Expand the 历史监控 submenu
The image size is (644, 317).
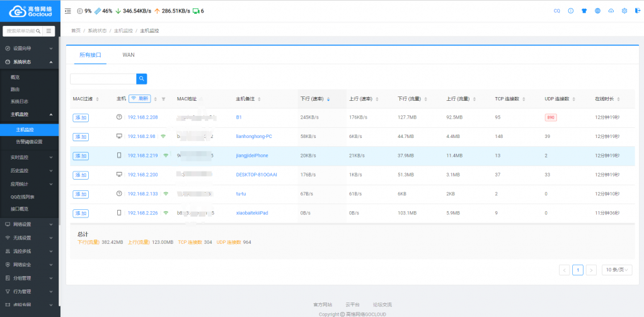pos(30,170)
